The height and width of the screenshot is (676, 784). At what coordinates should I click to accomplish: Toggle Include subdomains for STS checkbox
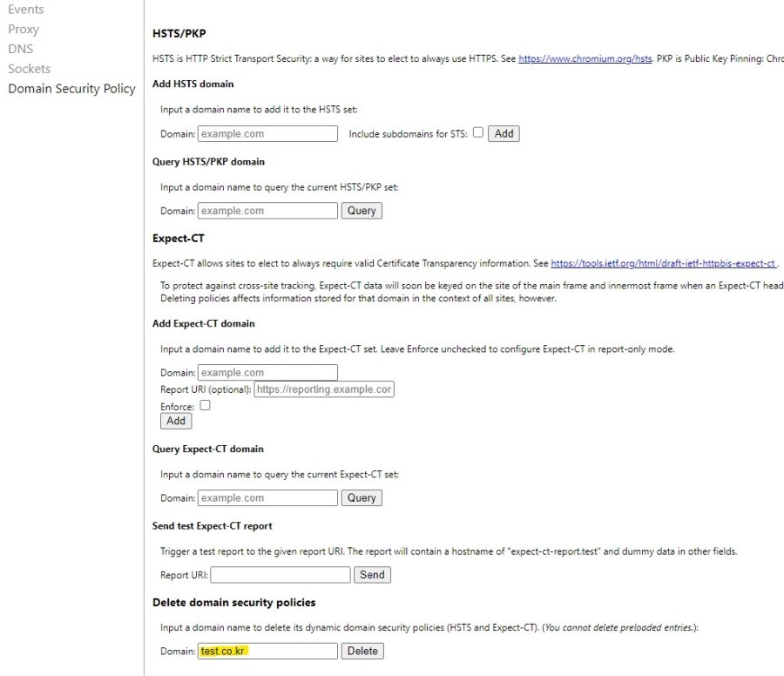tap(478, 132)
